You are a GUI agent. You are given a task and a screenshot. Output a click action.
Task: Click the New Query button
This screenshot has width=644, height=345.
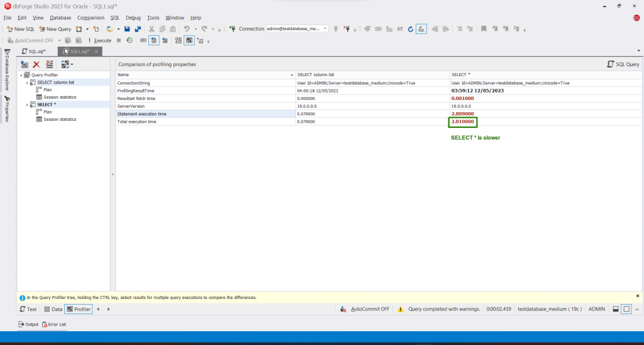[x=55, y=29]
